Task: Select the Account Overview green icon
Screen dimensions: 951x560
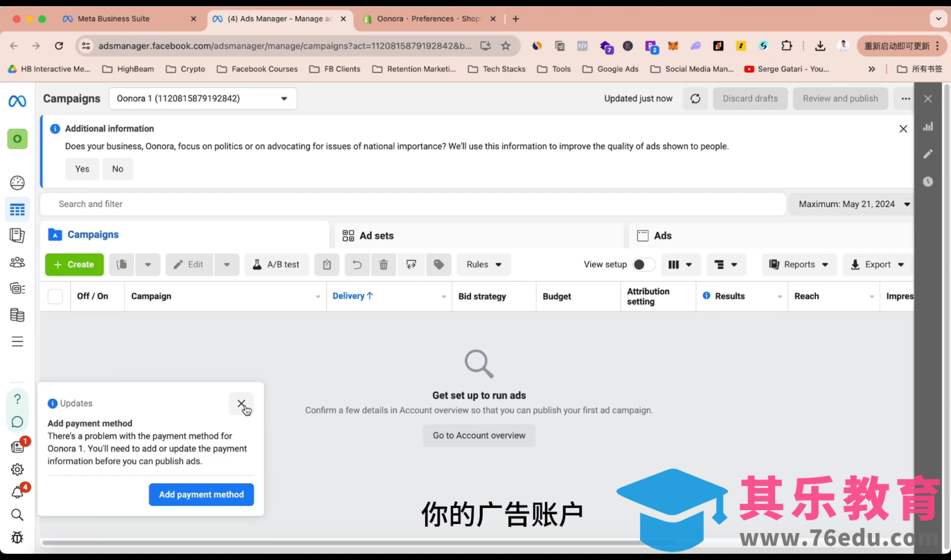Action: click(x=17, y=138)
